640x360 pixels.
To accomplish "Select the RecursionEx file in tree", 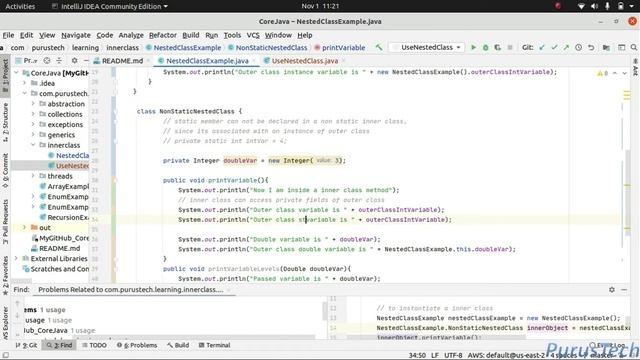I will click(64, 217).
